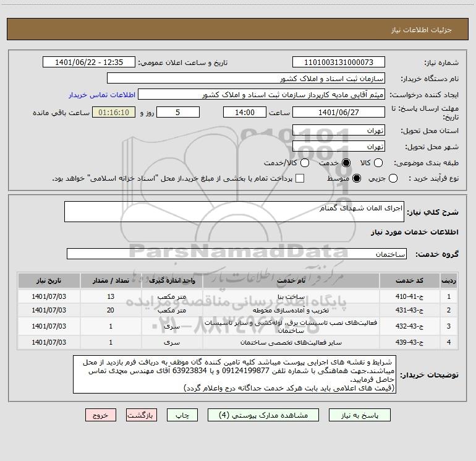Screen dimensions: 476x461
Task: Tick the اسناد خزانه اسلامی payment checkbox
Action: tap(300, 178)
